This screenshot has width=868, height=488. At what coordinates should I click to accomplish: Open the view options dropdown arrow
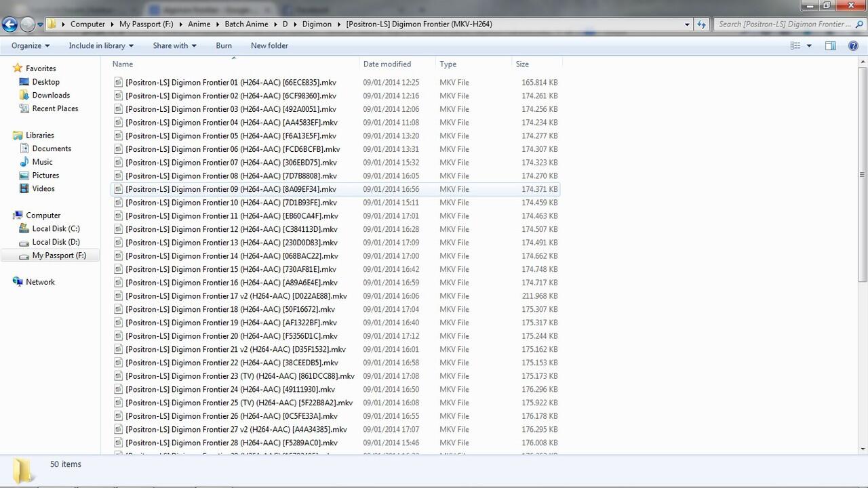coord(809,45)
